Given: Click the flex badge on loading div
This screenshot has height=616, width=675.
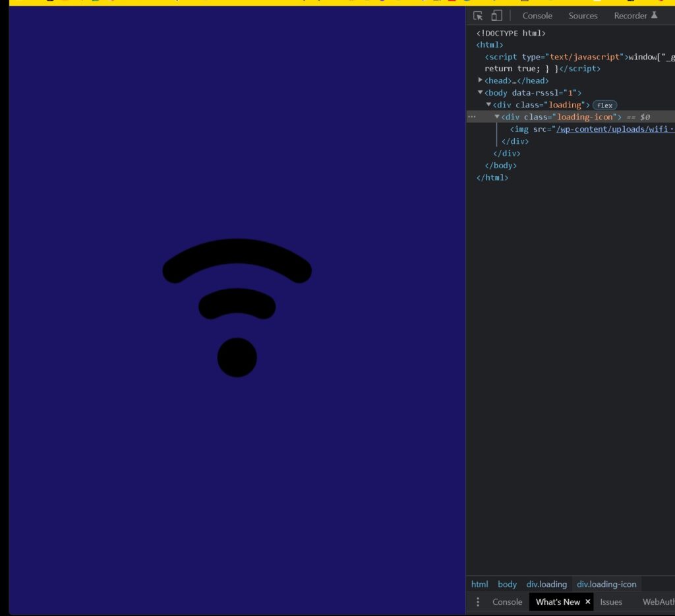Looking at the screenshot, I should (x=604, y=106).
